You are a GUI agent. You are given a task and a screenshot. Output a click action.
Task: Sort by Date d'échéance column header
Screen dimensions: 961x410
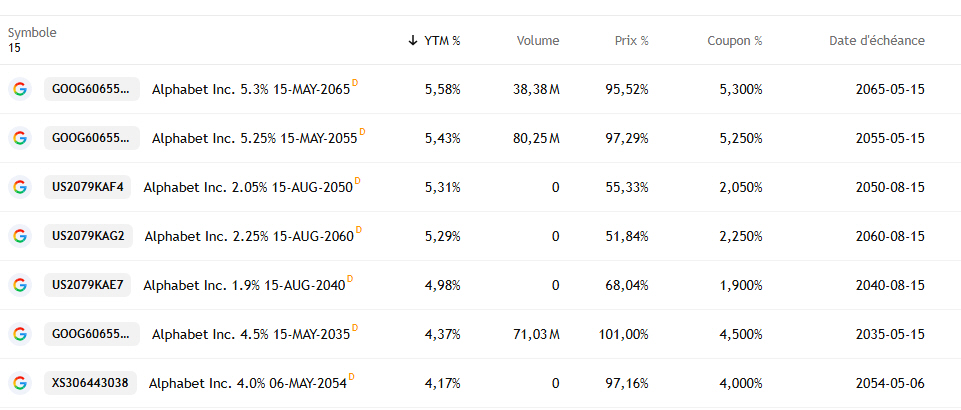[x=876, y=41]
